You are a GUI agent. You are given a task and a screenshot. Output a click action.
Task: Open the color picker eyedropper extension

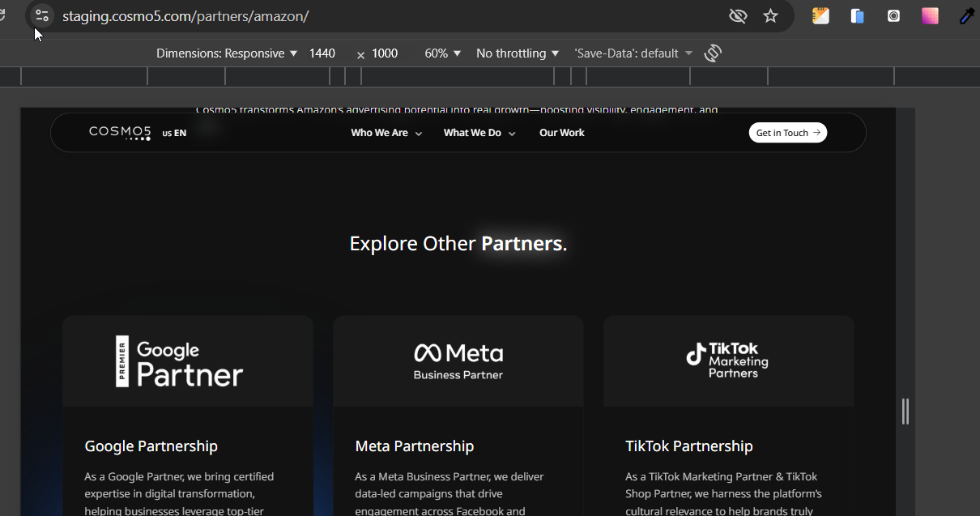[x=967, y=15]
